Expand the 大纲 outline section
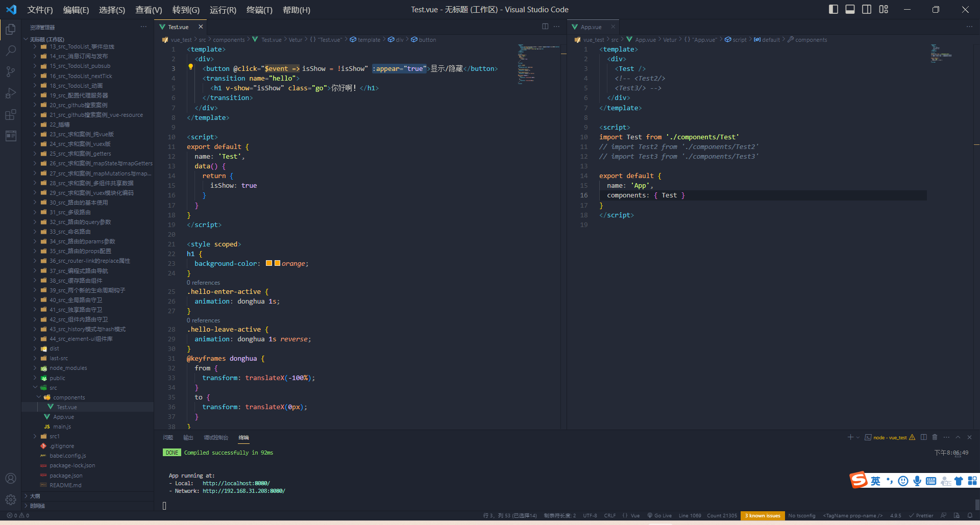The width and height of the screenshot is (980, 525). 35,496
